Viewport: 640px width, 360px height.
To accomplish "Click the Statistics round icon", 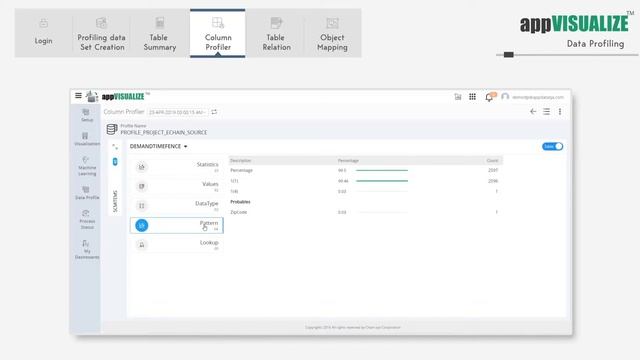I will [142, 167].
